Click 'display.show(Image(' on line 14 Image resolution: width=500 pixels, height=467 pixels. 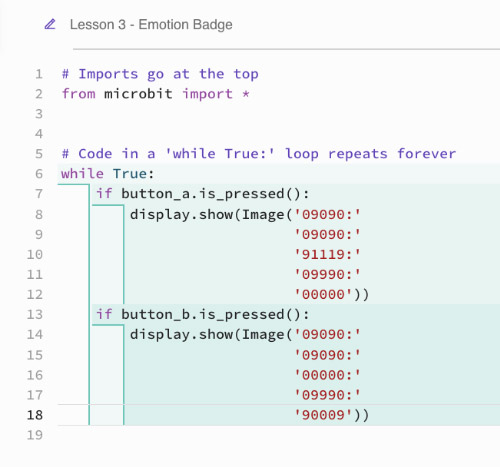211,335
